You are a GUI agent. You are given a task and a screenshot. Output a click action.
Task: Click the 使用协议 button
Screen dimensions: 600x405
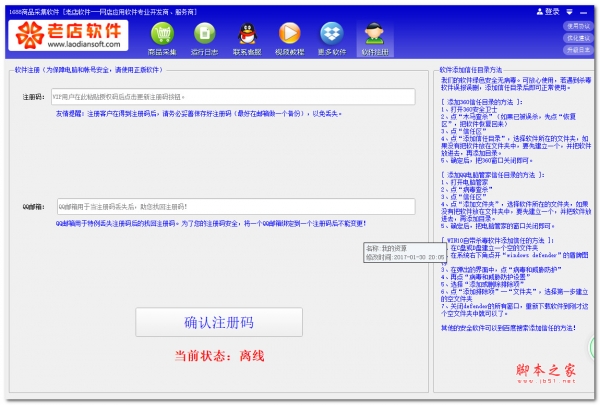point(578,26)
